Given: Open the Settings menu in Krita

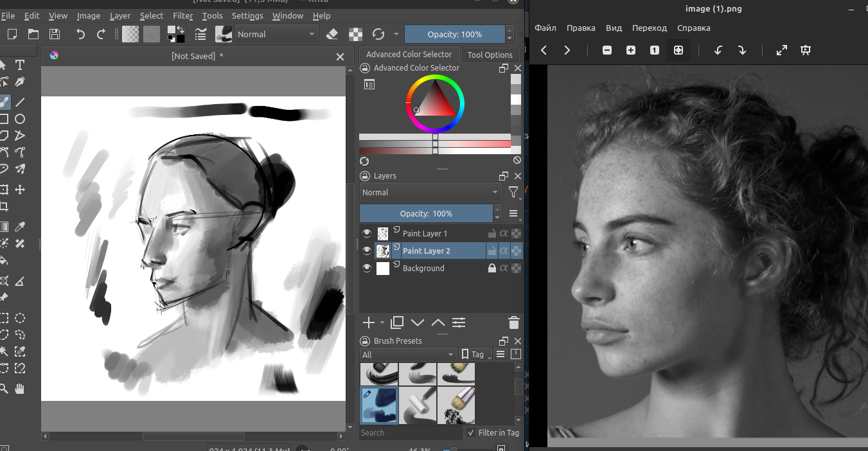Looking at the screenshot, I should click(x=247, y=15).
